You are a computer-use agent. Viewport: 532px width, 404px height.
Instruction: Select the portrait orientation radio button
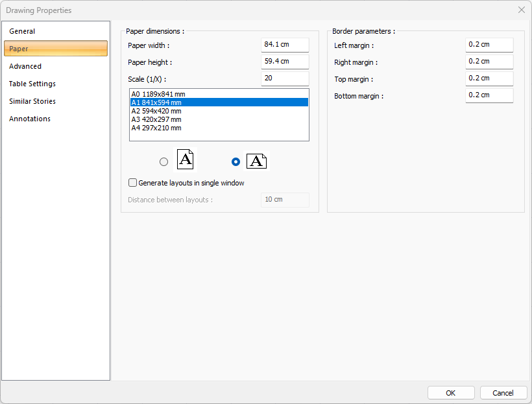(163, 161)
